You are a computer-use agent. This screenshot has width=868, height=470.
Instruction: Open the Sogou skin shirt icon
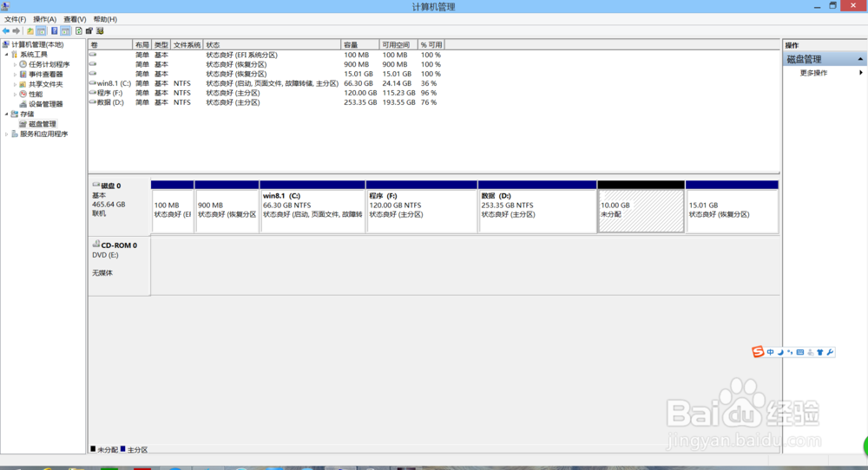[x=820, y=352]
